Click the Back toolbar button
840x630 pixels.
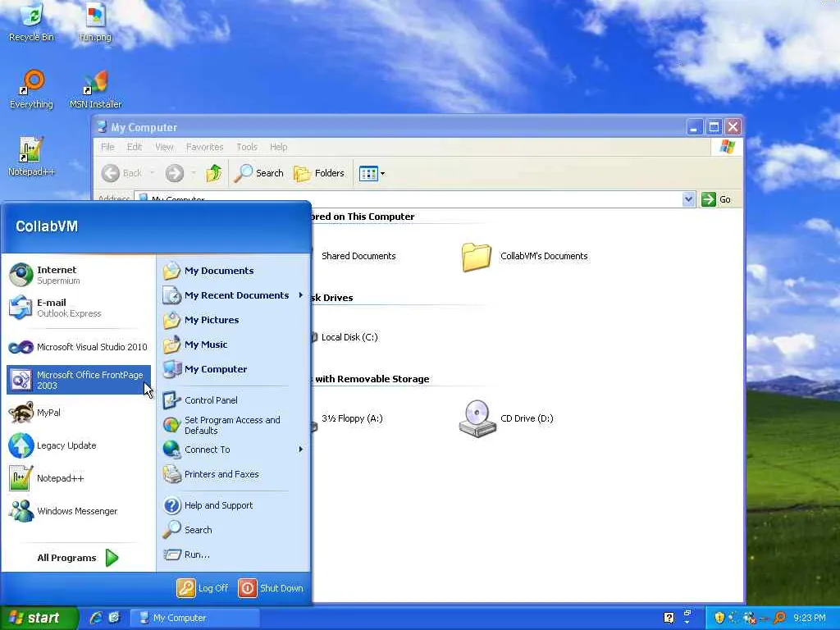click(122, 173)
